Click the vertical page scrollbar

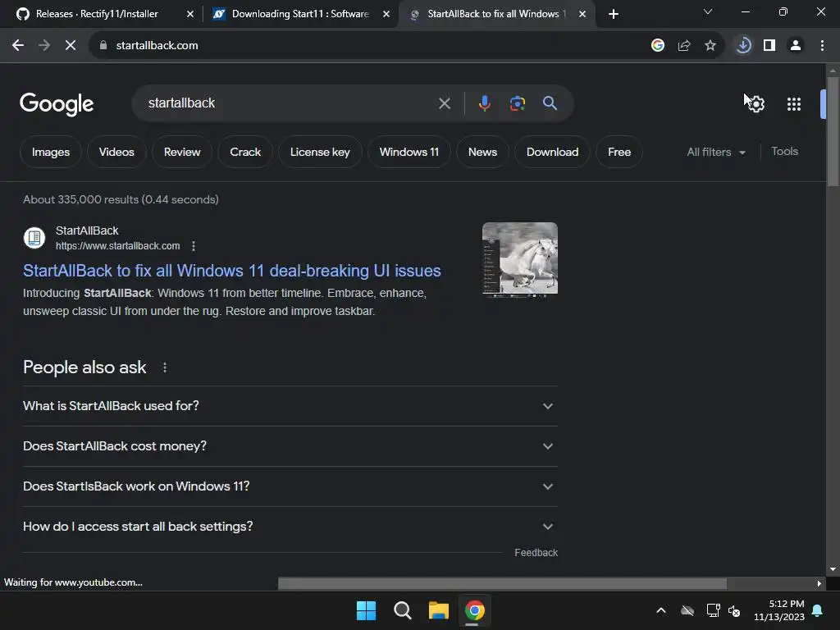pos(833,131)
